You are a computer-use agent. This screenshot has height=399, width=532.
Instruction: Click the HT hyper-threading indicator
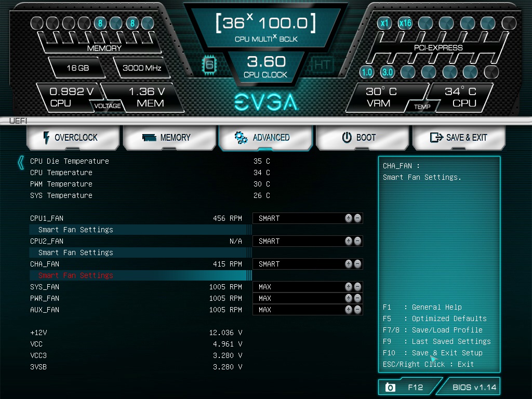[x=322, y=64]
